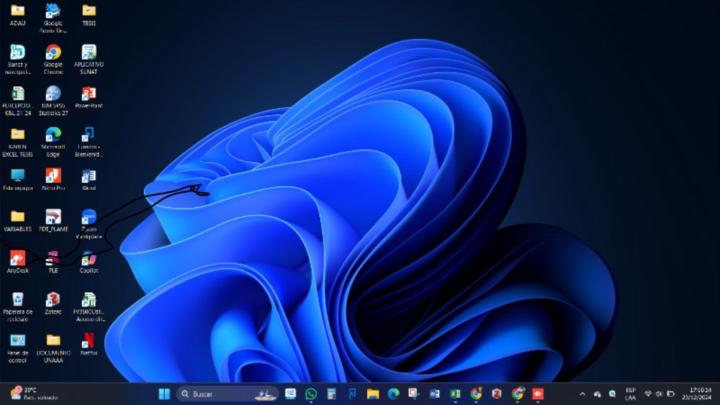This screenshot has width=720, height=405.
Task: Open the weather widget in taskbar
Action: click(35, 394)
